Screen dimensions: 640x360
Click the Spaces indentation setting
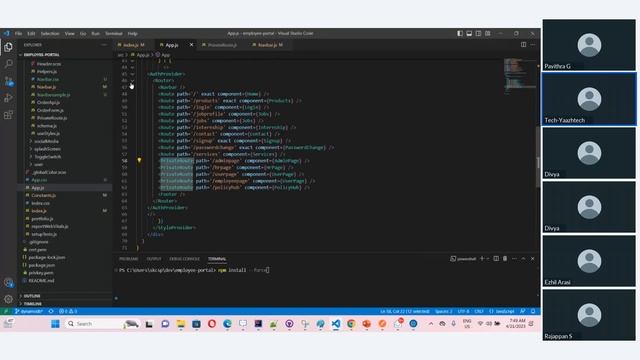tap(443, 311)
